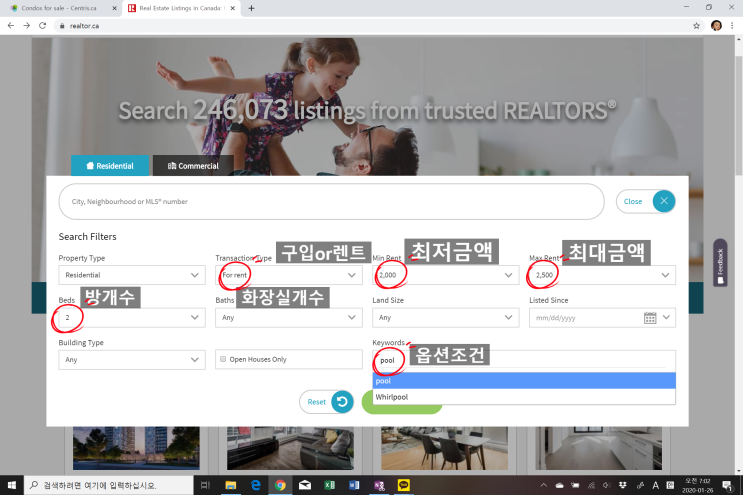Open the Windows Start menu
Viewport: 743px width, 495px height.
[x=12, y=485]
